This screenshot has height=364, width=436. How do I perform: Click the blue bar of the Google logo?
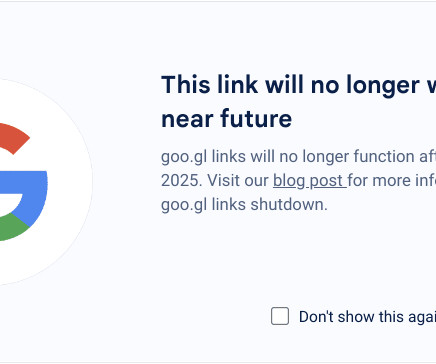[x=28, y=195]
